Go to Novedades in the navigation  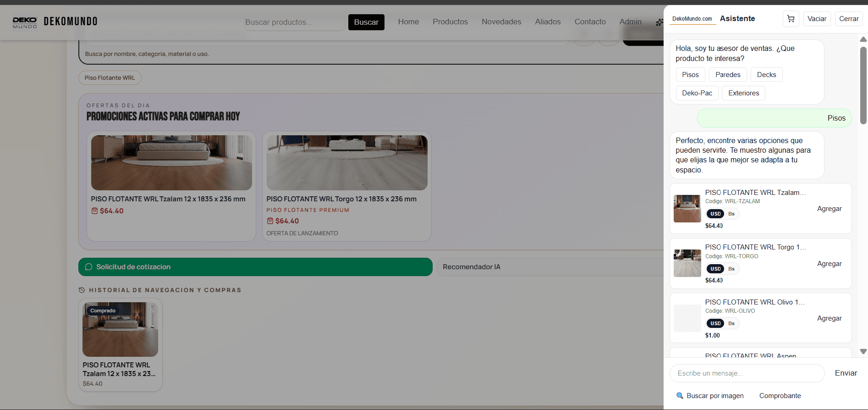point(501,22)
